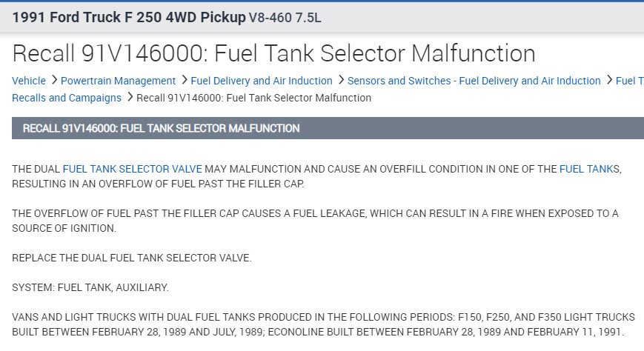The image size is (644, 351).
Task: Click the truncated breadcrumb at the right edge
Action: tap(629, 81)
